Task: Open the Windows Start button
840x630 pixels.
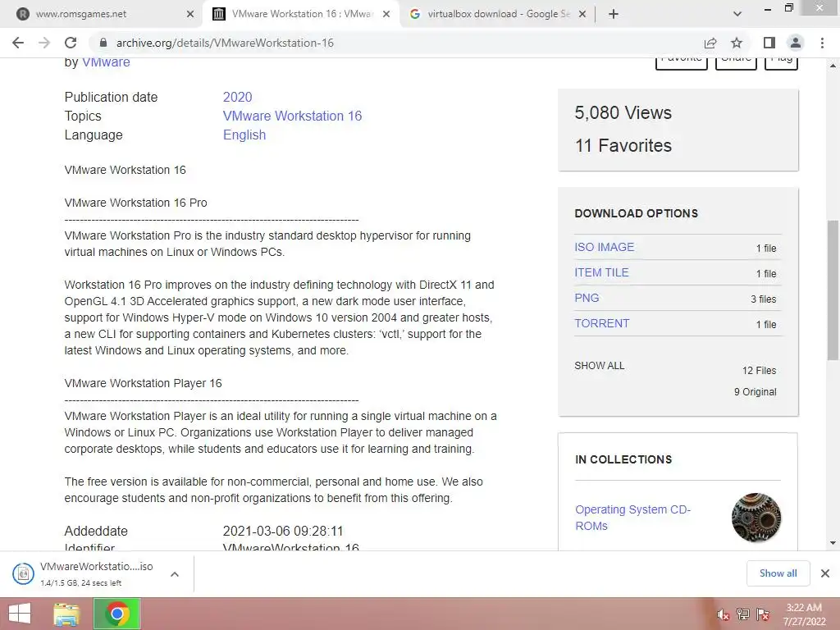Action: (20, 614)
